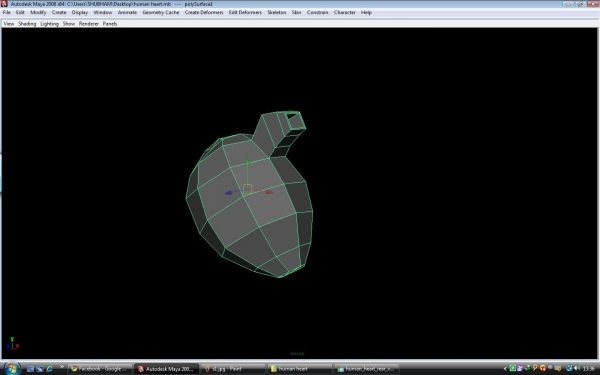Click the red X-axis manipulator arrow
Image resolution: width=600 pixels, height=375 pixels.
tap(269, 192)
